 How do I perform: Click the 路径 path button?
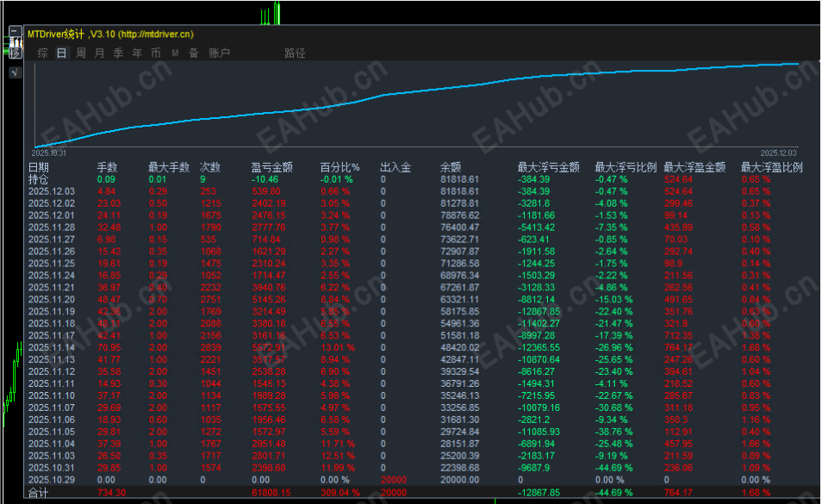click(295, 53)
